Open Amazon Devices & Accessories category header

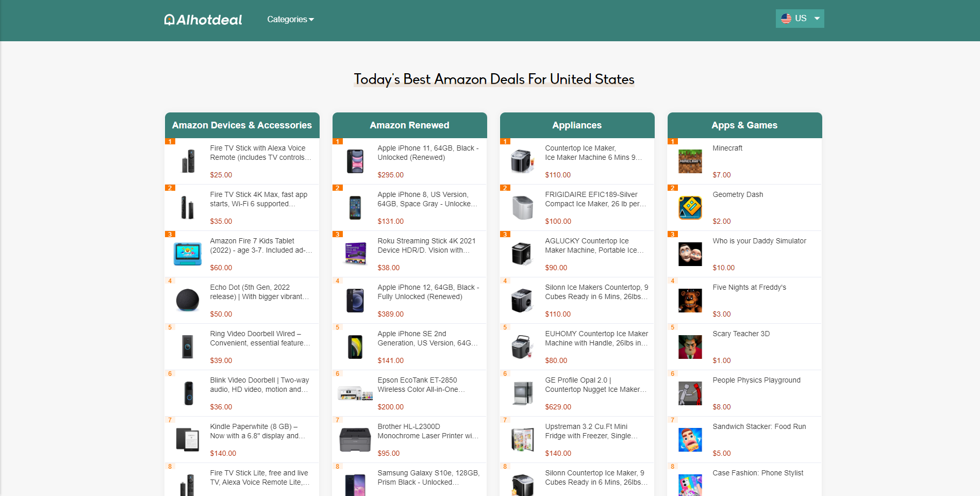[x=242, y=125]
